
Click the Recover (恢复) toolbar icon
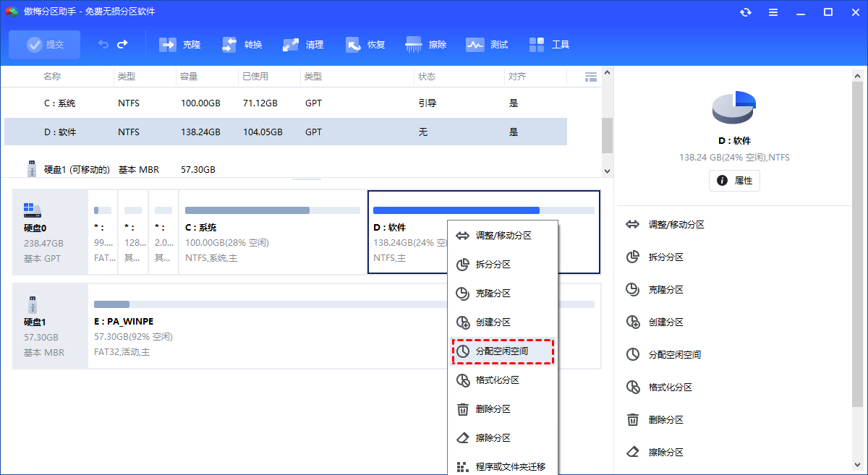tap(365, 44)
